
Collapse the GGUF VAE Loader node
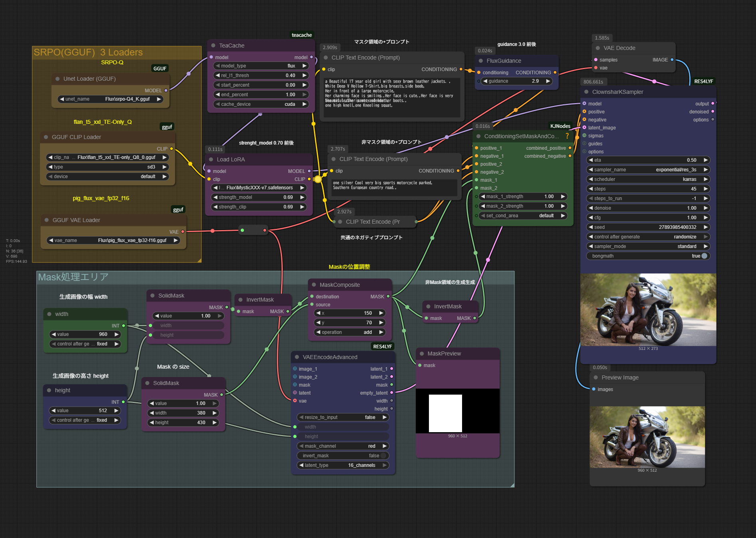point(47,220)
